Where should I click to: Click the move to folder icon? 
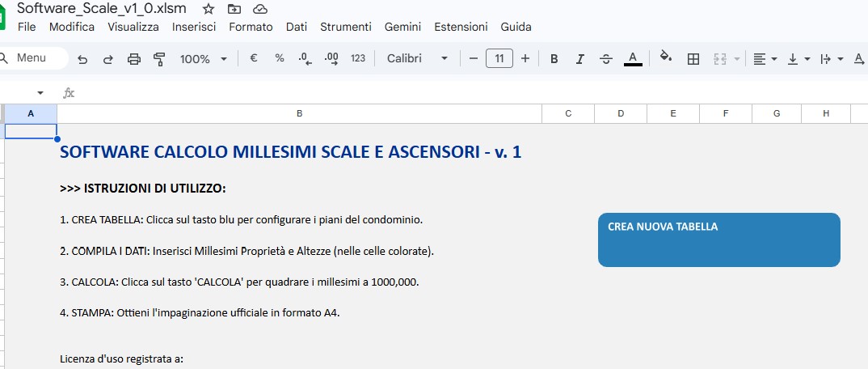tap(234, 9)
